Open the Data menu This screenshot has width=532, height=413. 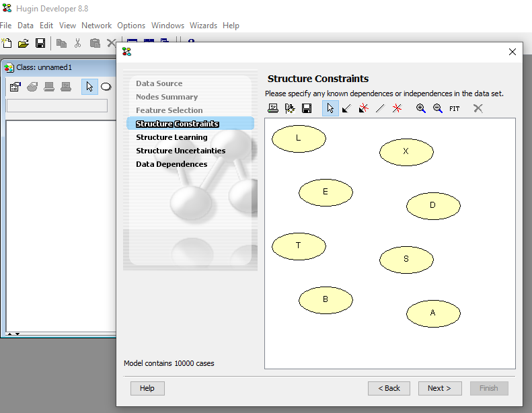pos(26,26)
